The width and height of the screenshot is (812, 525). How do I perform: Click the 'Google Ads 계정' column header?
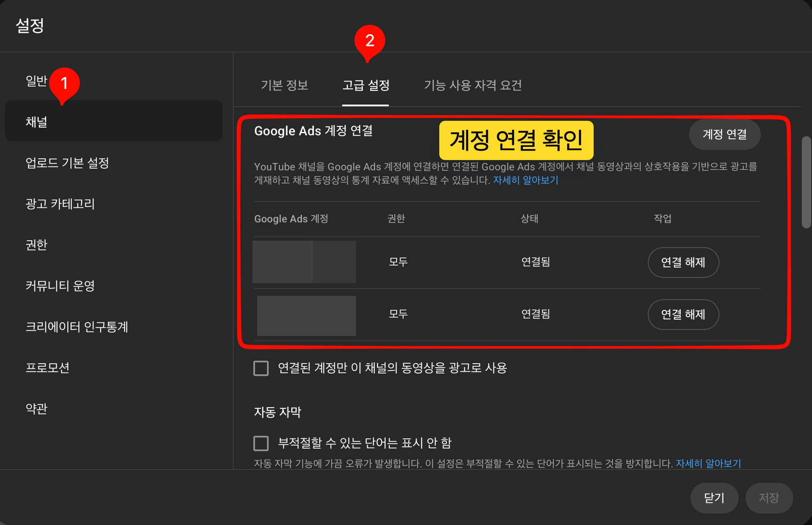pos(291,219)
